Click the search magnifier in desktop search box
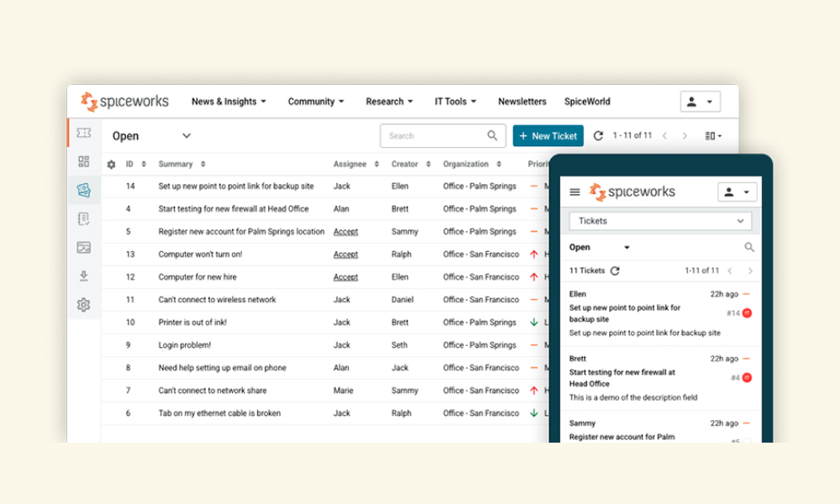The height and width of the screenshot is (504, 840). [492, 135]
